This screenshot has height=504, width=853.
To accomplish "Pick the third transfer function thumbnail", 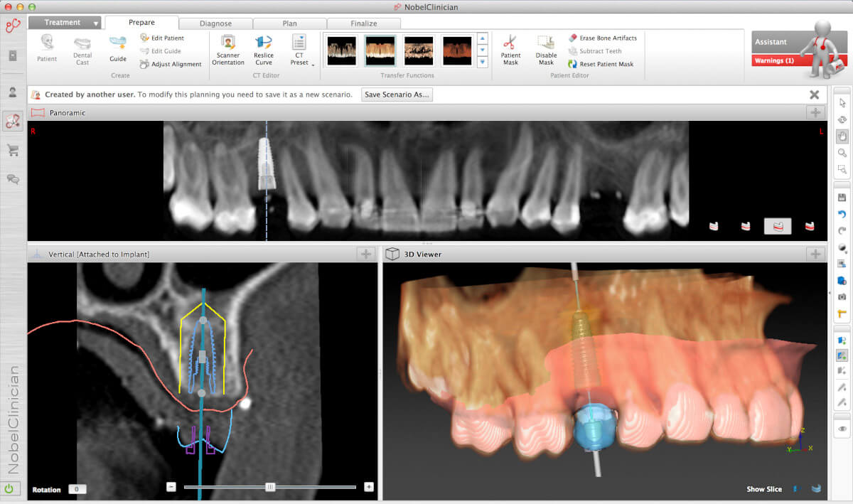I will click(419, 50).
